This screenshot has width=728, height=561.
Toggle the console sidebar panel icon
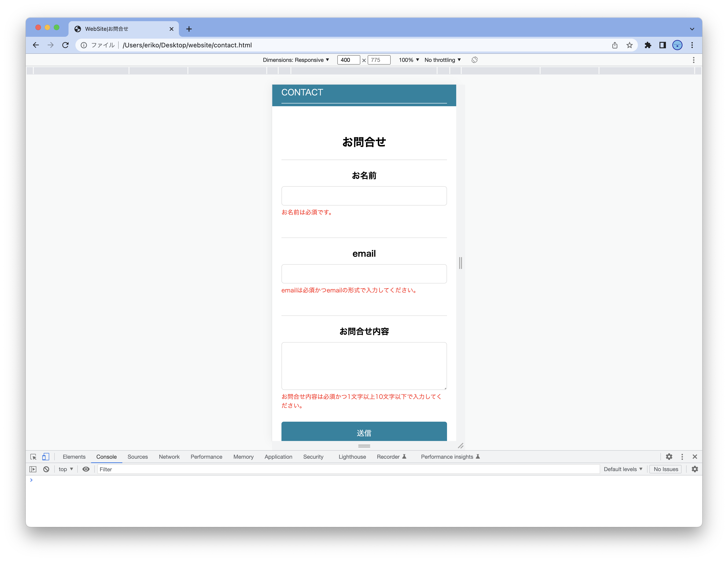point(33,469)
